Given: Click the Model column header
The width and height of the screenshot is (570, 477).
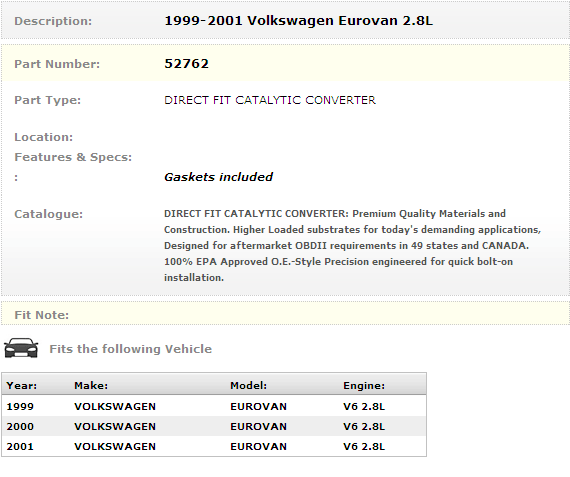Looking at the screenshot, I should 248,385.
